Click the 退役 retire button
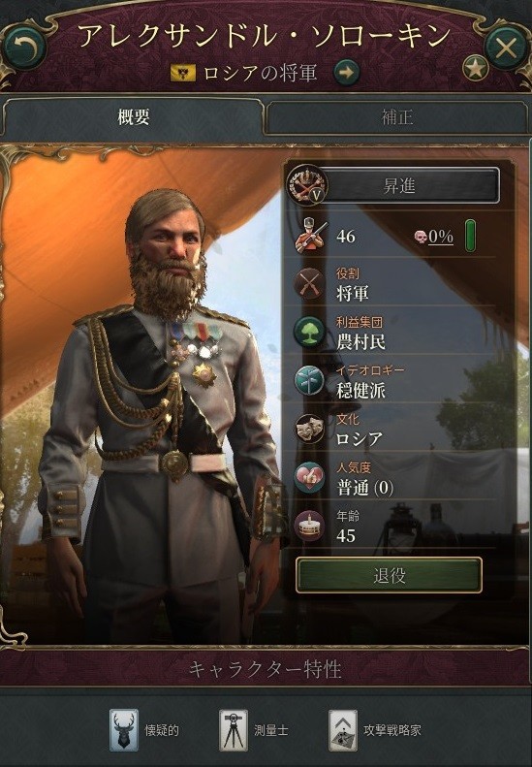The height and width of the screenshot is (767, 532). (x=389, y=575)
